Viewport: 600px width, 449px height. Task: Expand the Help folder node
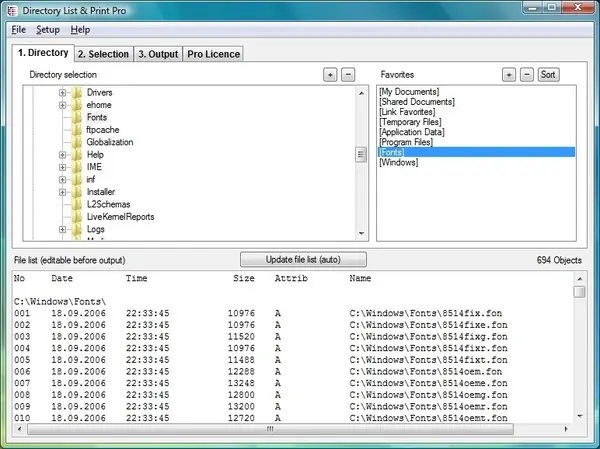(62, 155)
